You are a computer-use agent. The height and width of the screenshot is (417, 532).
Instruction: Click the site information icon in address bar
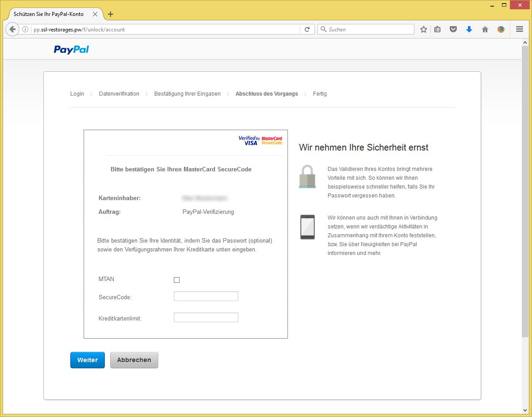pyautogui.click(x=25, y=29)
